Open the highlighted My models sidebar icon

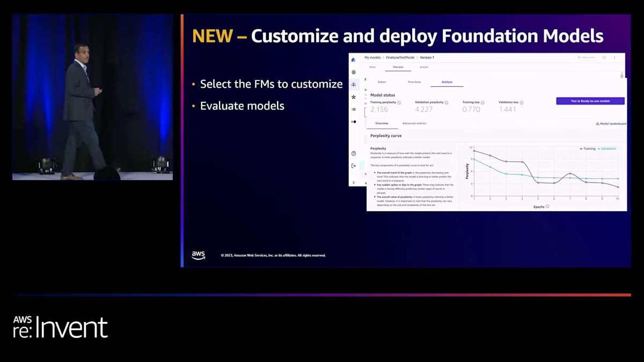[353, 85]
